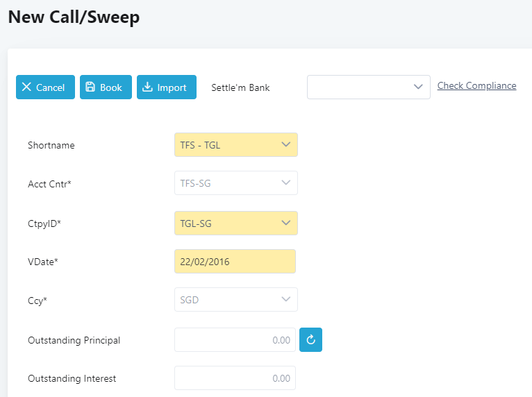Screen dimensions: 532x397
Task: Click the floppy disk icon to Book
Action: pos(90,87)
